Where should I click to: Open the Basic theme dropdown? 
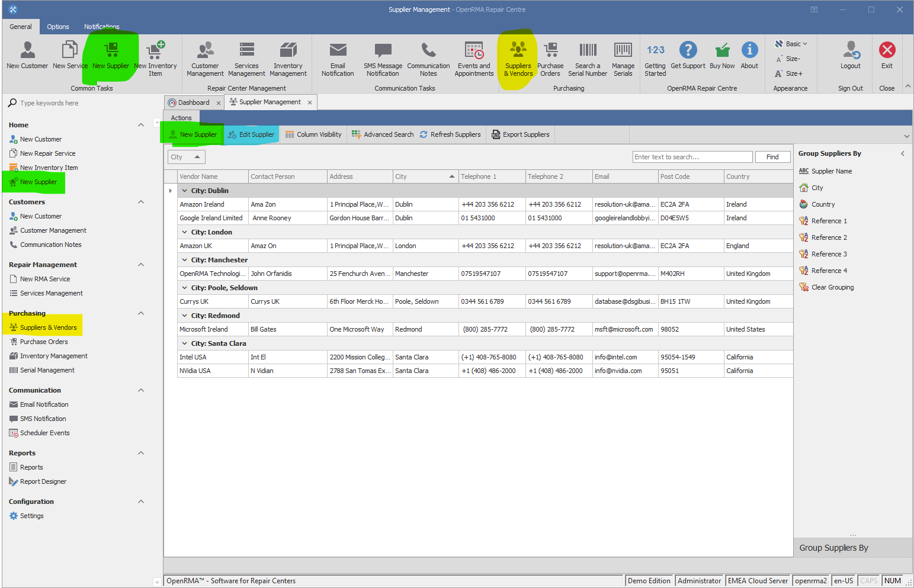click(791, 44)
